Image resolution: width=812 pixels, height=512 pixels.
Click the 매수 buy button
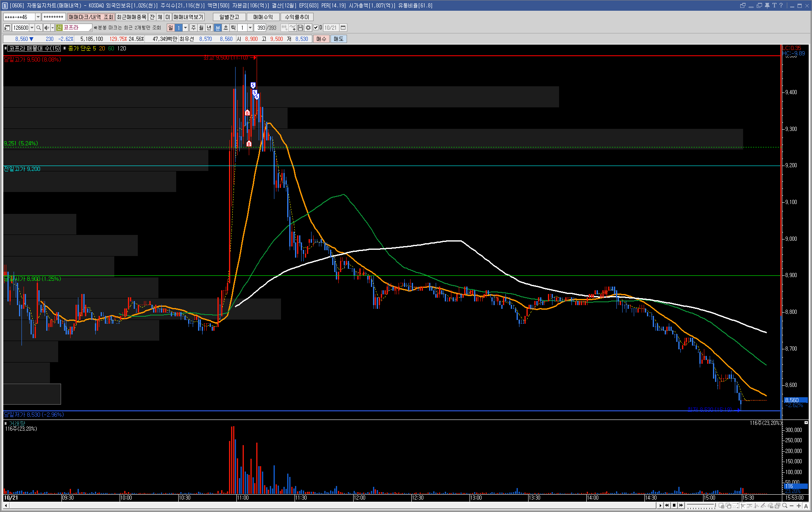tap(321, 39)
